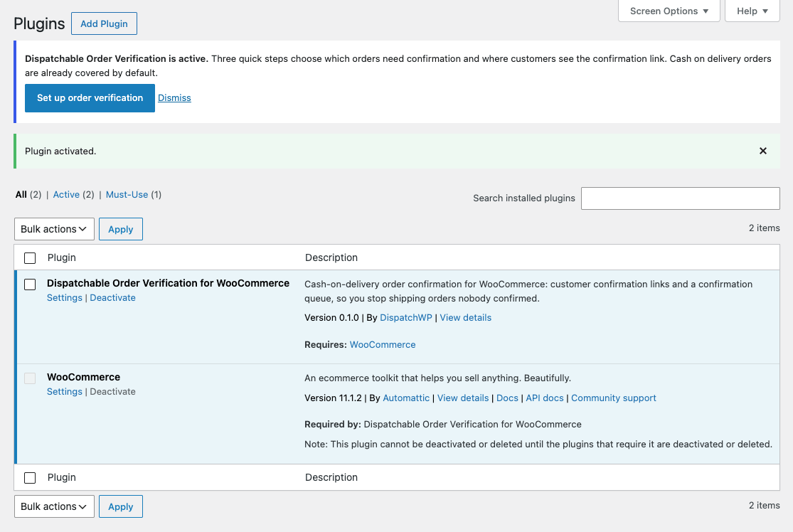This screenshot has height=532, width=793.
Task: Click the top 2 items count
Action: [x=764, y=228]
